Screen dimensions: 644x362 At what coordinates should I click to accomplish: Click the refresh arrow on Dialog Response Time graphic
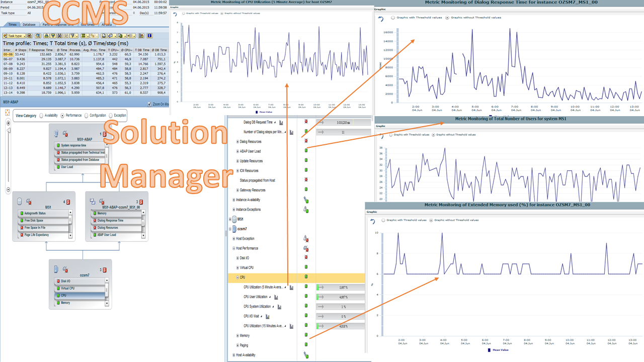(x=381, y=19)
